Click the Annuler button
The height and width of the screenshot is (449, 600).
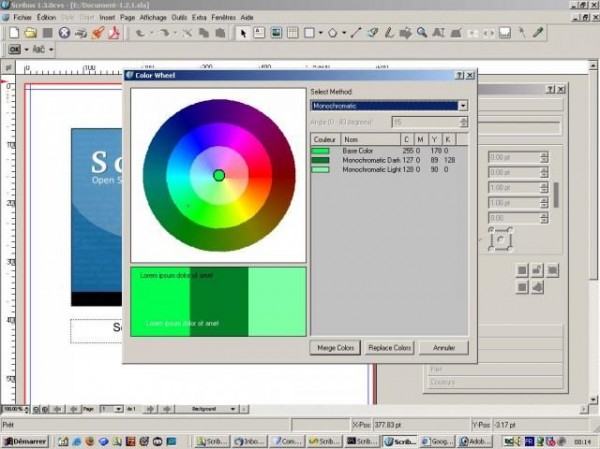click(x=443, y=348)
